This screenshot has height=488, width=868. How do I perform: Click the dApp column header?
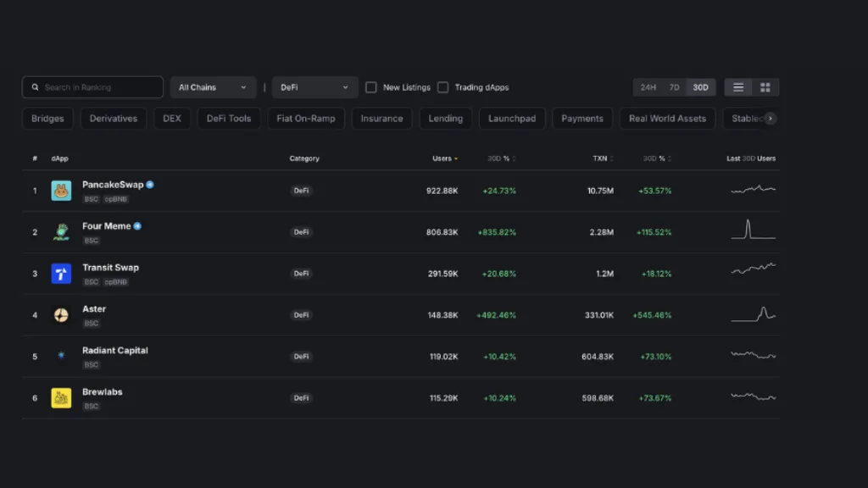60,158
